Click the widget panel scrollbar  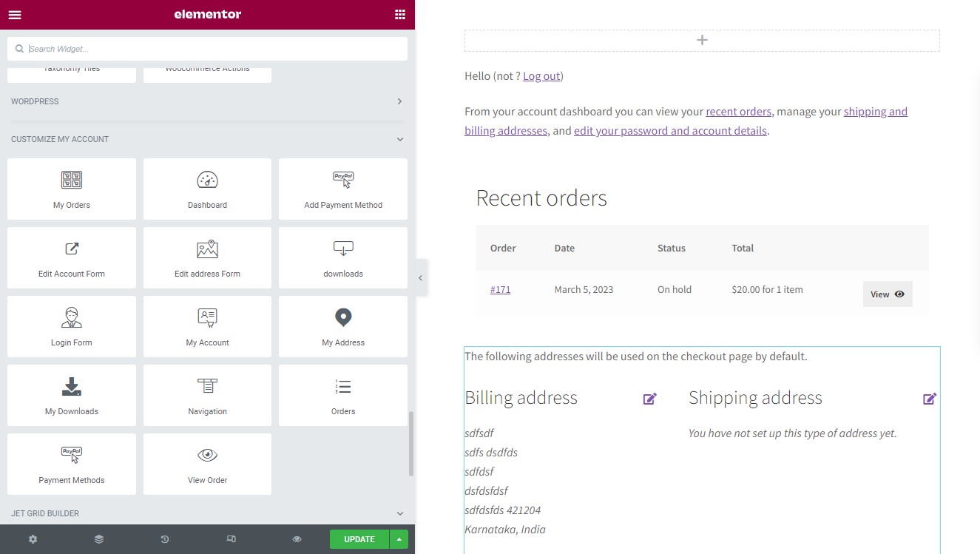pyautogui.click(x=411, y=444)
